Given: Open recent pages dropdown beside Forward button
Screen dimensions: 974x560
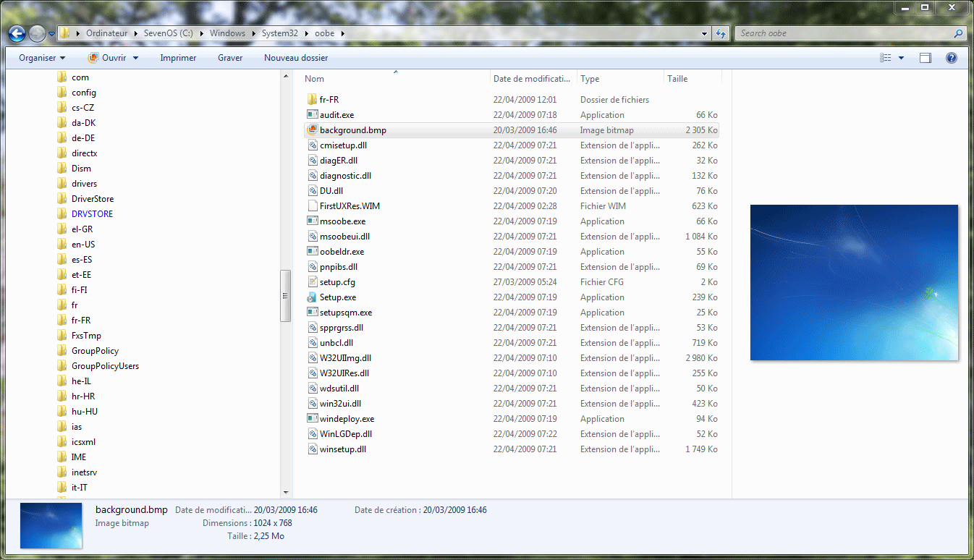Looking at the screenshot, I should 52,33.
